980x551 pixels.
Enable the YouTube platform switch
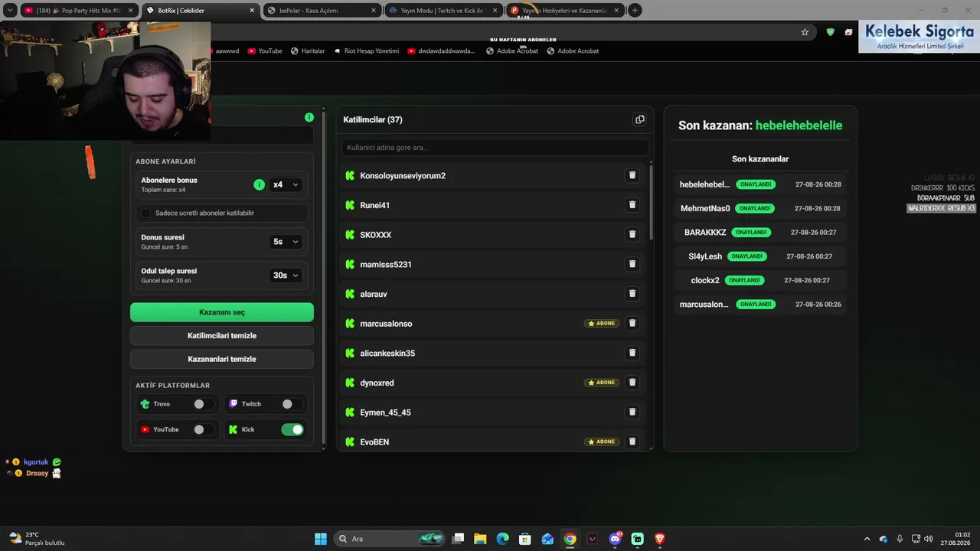click(x=204, y=429)
